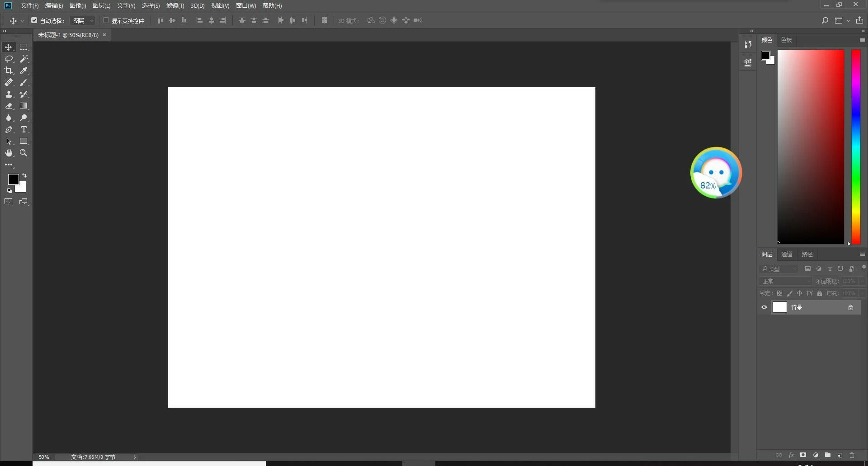Toggle lock position in Layers panel
Viewport: 868px width, 466px height.
coord(799,293)
